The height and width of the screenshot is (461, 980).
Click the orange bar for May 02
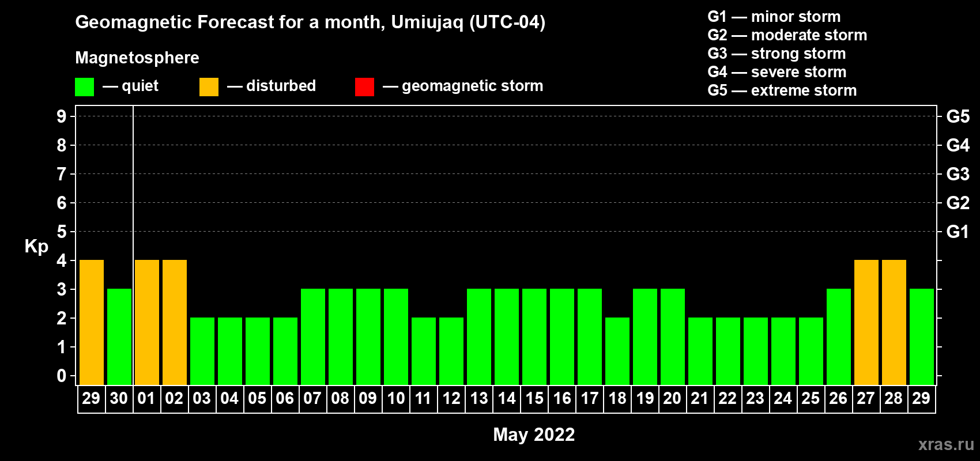click(x=175, y=322)
